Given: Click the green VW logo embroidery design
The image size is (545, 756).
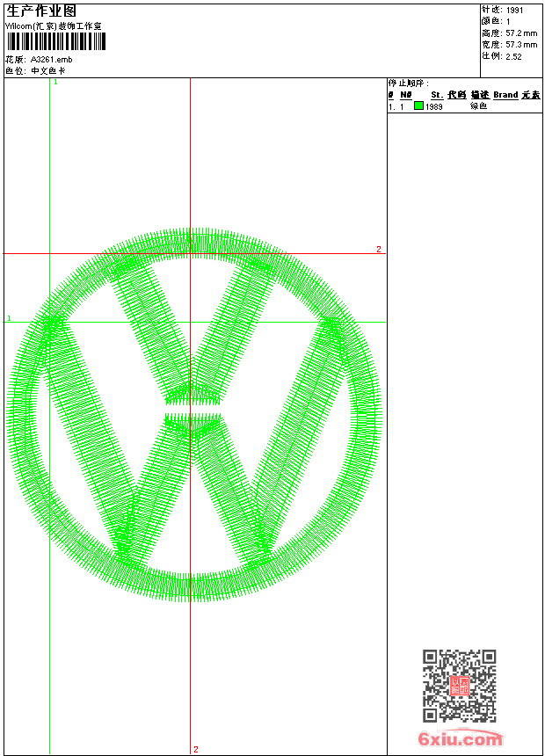Looking at the screenshot, I should click(194, 415).
